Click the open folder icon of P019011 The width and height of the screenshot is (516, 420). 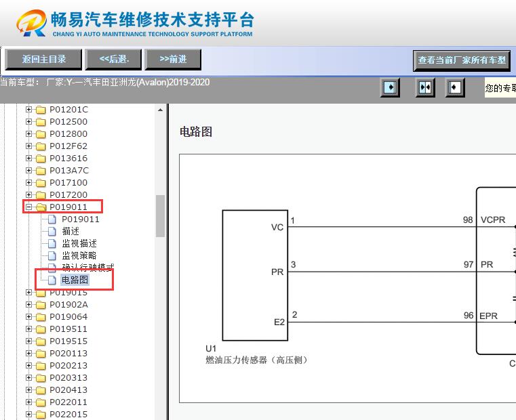pyautogui.click(x=41, y=207)
